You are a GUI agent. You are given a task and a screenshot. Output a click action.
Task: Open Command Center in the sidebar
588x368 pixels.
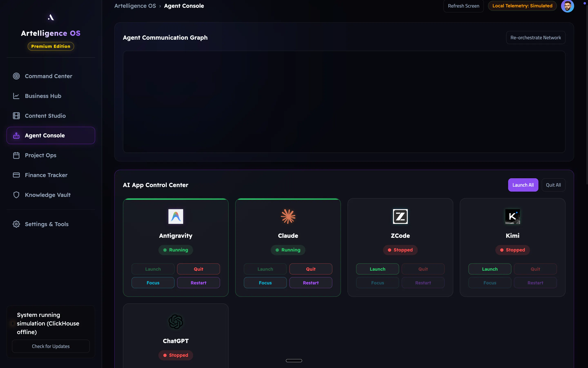tap(51, 76)
